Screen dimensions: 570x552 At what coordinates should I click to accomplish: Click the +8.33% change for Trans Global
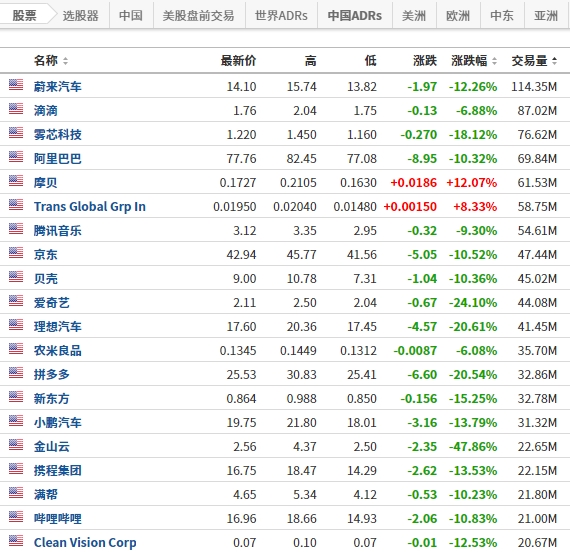point(475,207)
